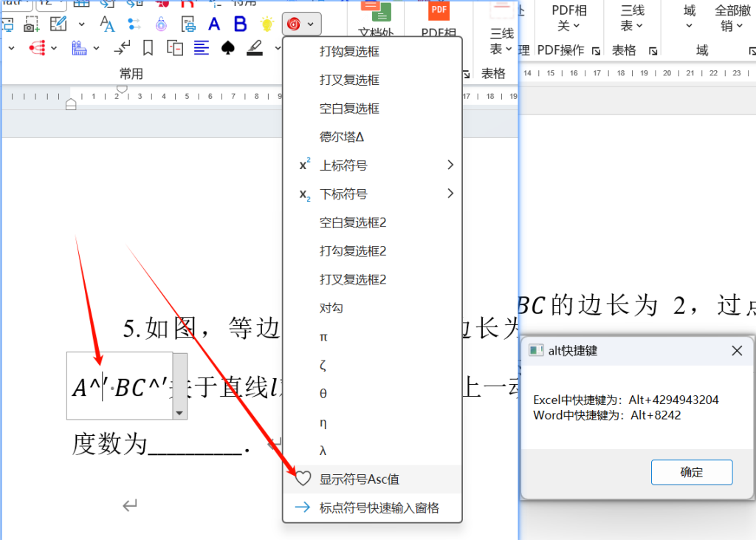
Task: Select 空白复选框2 menu entry
Action: (x=372, y=222)
